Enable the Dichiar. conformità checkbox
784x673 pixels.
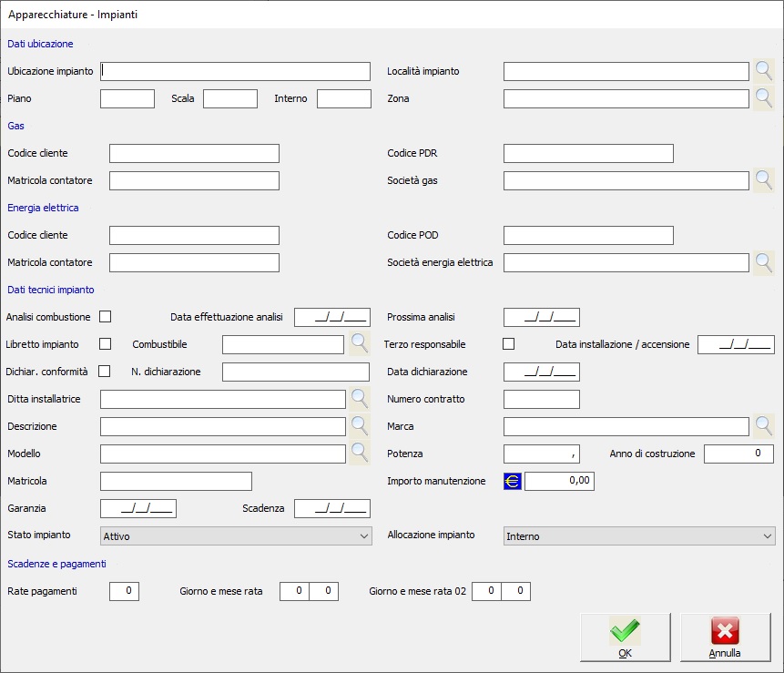[x=105, y=371]
